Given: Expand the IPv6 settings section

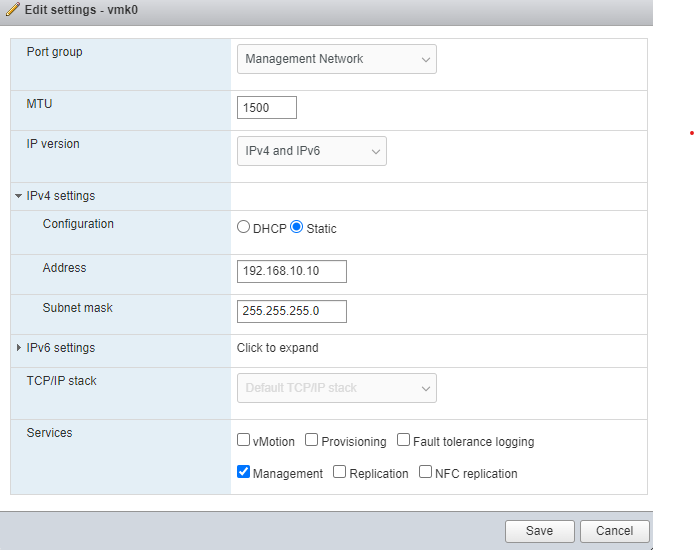Looking at the screenshot, I should [19, 348].
